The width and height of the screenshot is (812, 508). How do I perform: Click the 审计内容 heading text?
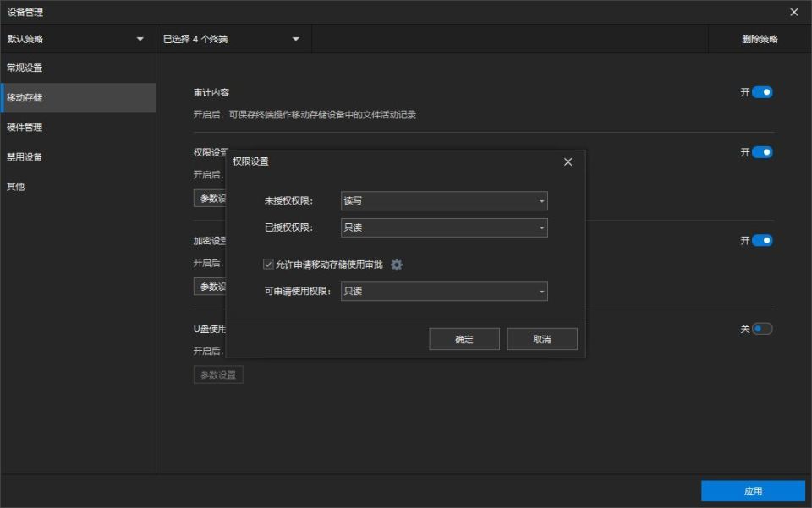[x=211, y=93]
